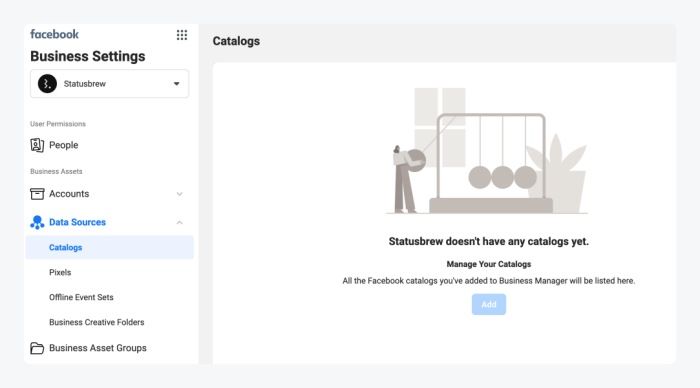Click the Data Sources icon
700x388 pixels.
(x=37, y=222)
